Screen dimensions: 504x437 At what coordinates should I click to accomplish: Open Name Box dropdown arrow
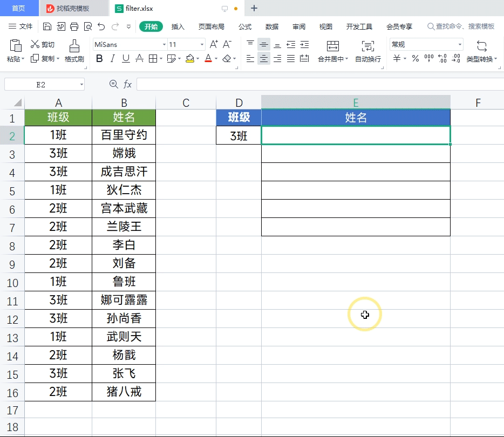pos(81,85)
